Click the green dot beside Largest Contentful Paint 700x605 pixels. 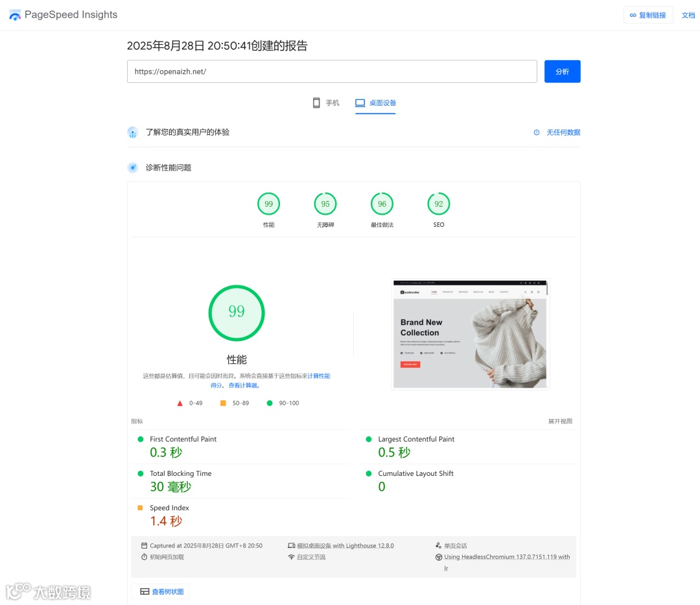click(x=369, y=440)
